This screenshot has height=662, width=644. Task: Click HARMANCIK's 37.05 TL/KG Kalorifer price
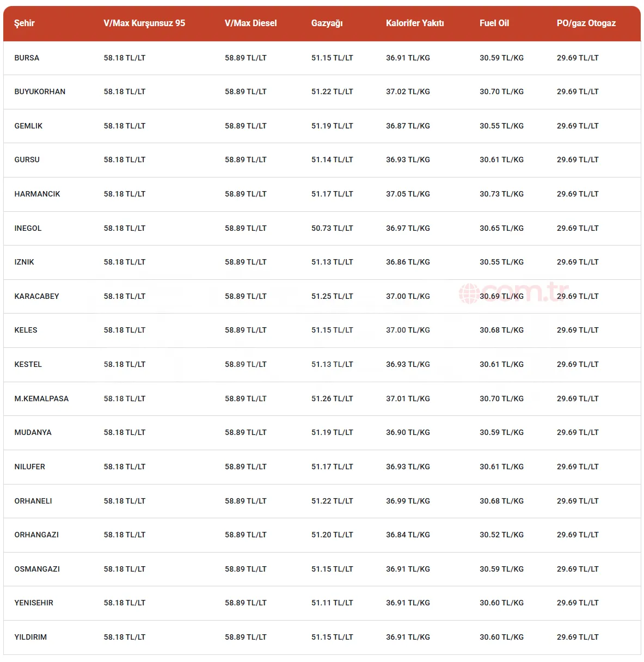click(x=408, y=194)
